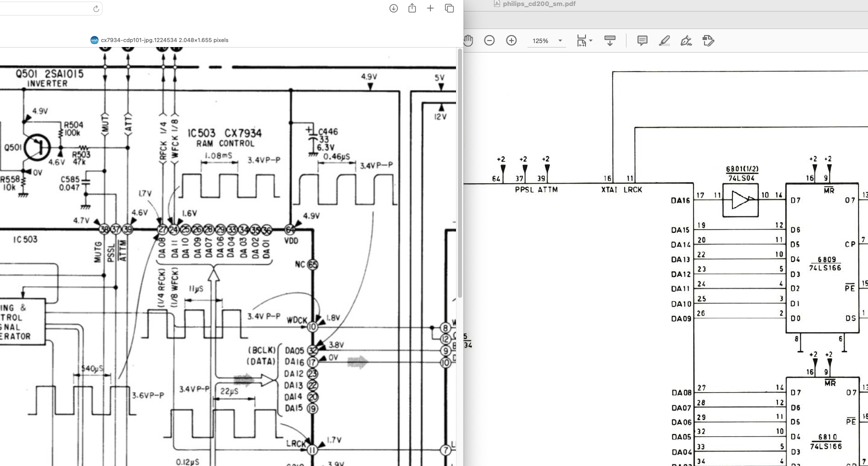This screenshot has width=868, height=466.
Task: Select the cx7934-cdp101 image tab
Action: [159, 40]
